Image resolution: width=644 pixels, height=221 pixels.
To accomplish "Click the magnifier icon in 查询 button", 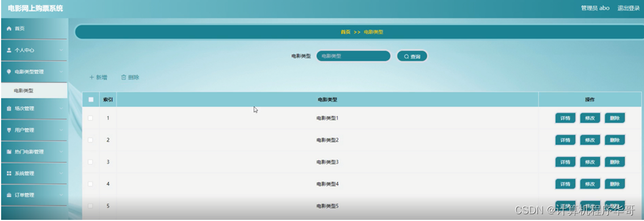I will click(407, 57).
